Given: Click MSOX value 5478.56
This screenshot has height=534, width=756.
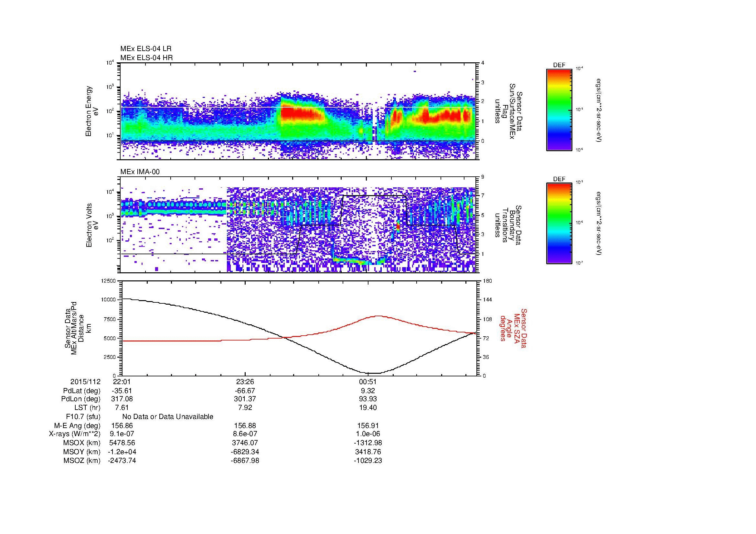Looking at the screenshot, I should (122, 443).
